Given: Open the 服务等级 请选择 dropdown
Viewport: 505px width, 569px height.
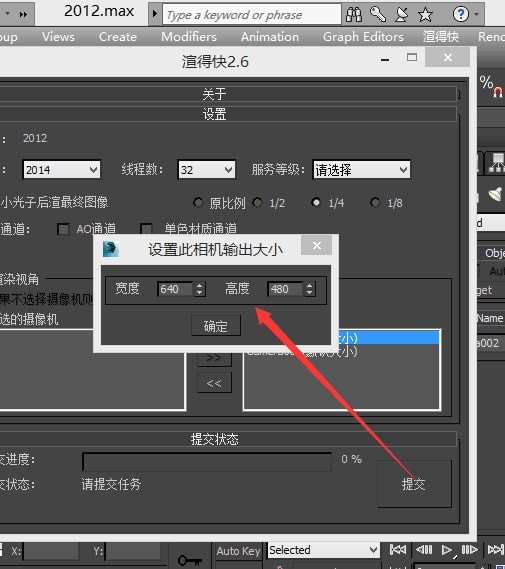Looking at the screenshot, I should click(x=361, y=169).
